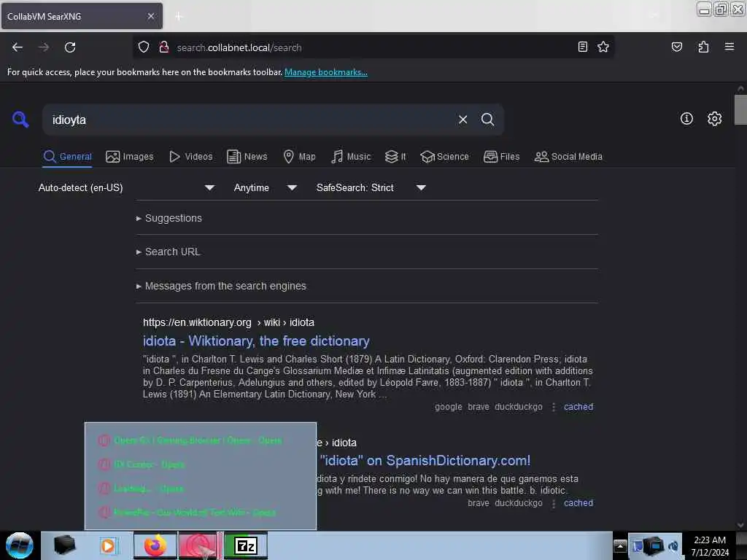Open cached version of SpanishDictionary result

(578, 503)
